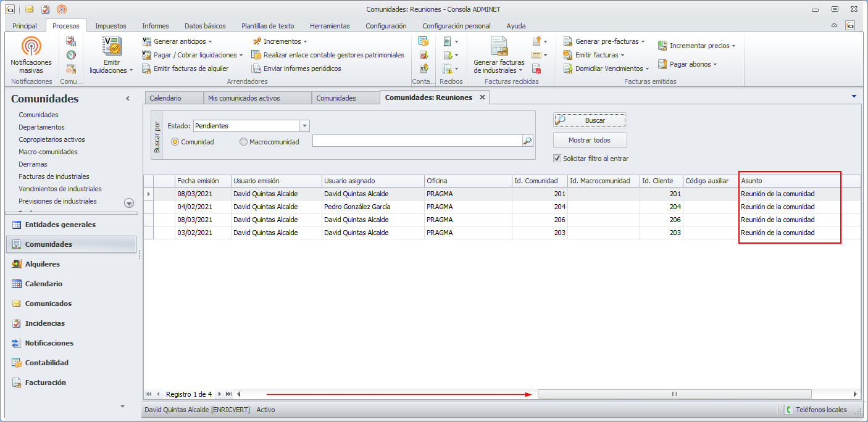
Task: Click gauge icon in Comu... ribbon group
Action: [x=71, y=55]
